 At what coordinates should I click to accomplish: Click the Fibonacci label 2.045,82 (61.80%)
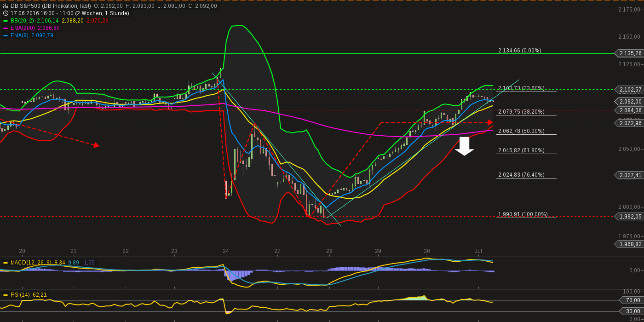pyautogui.click(x=521, y=150)
